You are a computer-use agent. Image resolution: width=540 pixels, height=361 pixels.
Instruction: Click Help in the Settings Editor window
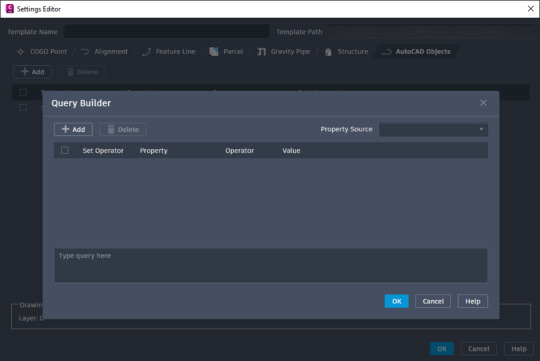(519, 349)
